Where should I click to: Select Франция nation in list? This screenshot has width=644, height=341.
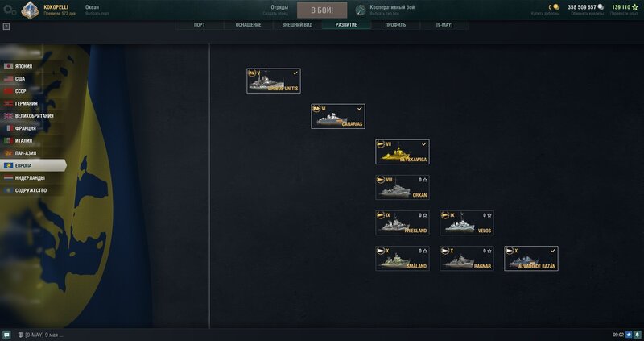click(x=32, y=128)
